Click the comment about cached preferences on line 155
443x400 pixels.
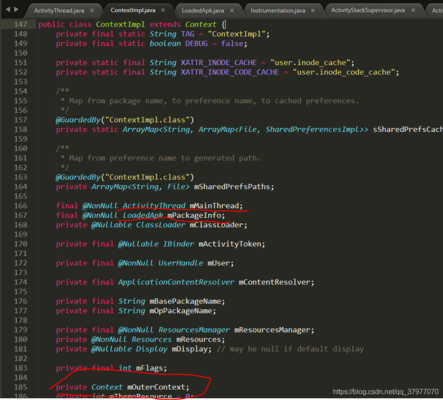(x=210, y=101)
